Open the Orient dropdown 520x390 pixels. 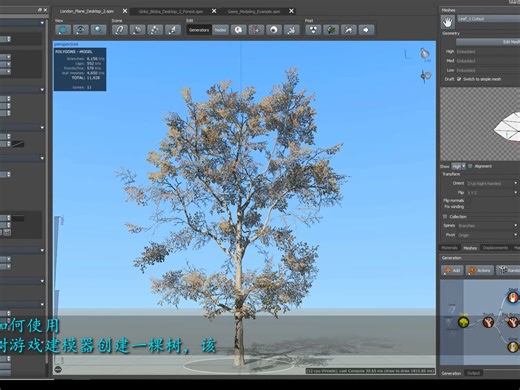coord(492,183)
